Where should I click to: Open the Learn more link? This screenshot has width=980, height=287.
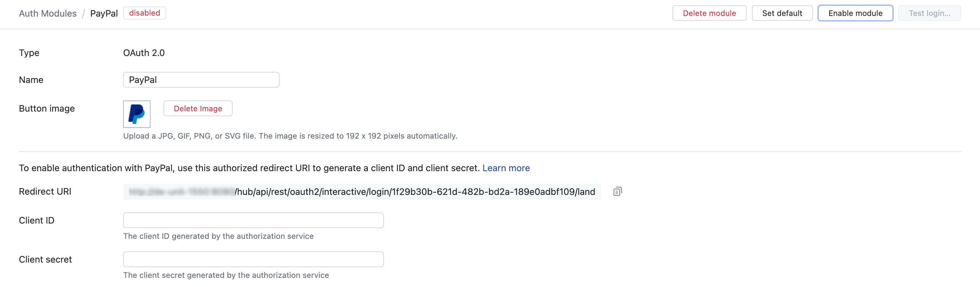tap(506, 168)
